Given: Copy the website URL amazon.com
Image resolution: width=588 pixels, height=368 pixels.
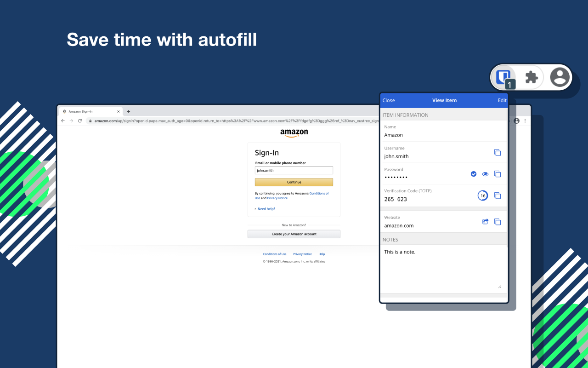Looking at the screenshot, I should click(x=497, y=222).
